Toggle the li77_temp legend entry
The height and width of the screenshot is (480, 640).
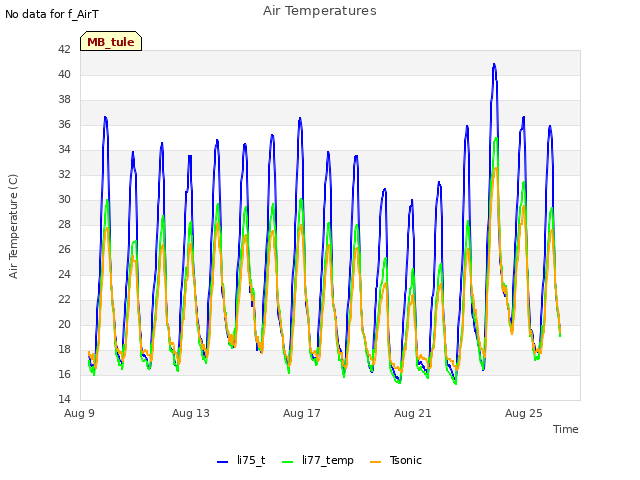point(318,461)
